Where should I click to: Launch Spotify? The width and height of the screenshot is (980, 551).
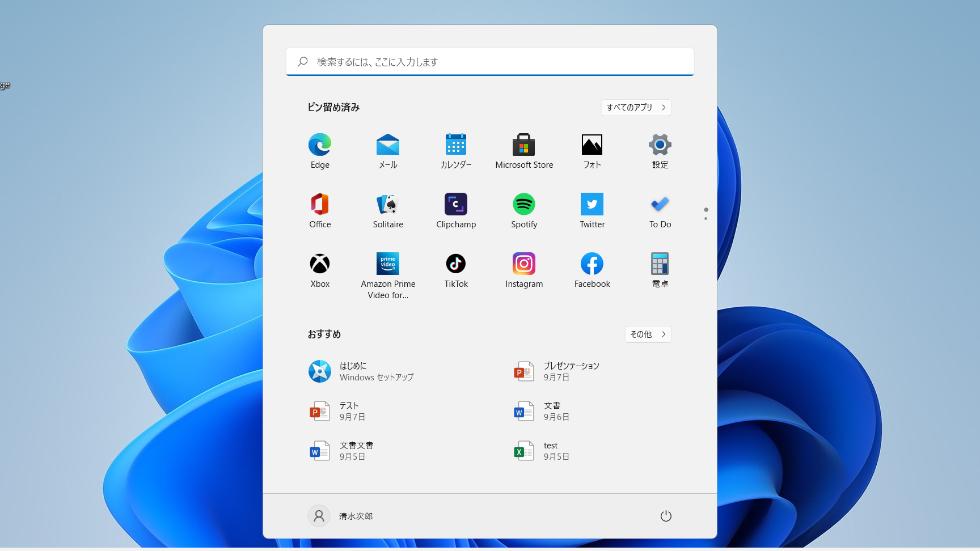click(x=524, y=210)
